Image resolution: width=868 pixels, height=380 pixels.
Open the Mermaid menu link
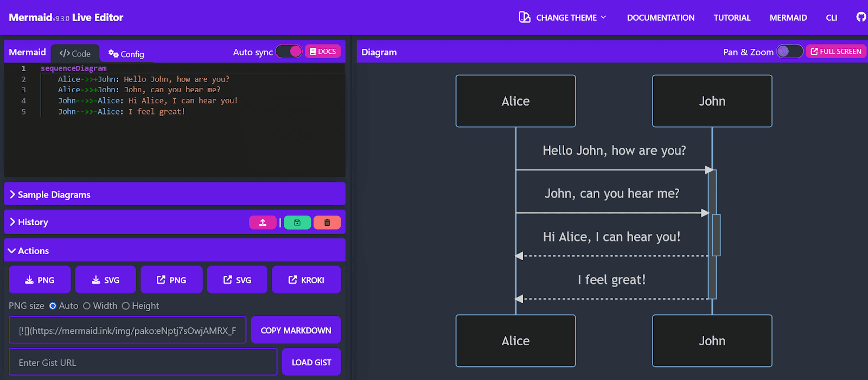[x=788, y=18]
